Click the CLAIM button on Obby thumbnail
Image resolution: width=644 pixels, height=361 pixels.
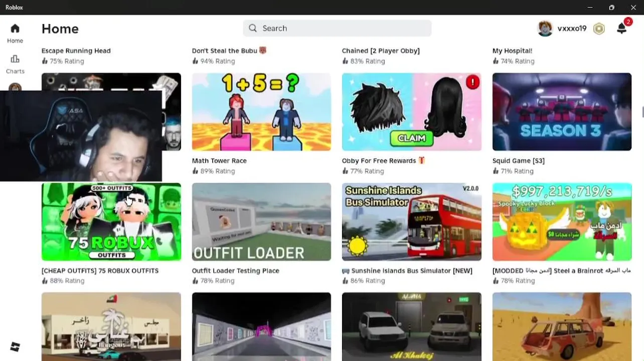pyautogui.click(x=411, y=138)
